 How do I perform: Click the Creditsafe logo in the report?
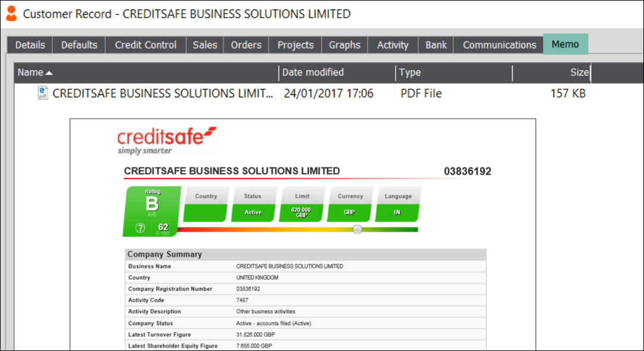(x=166, y=140)
